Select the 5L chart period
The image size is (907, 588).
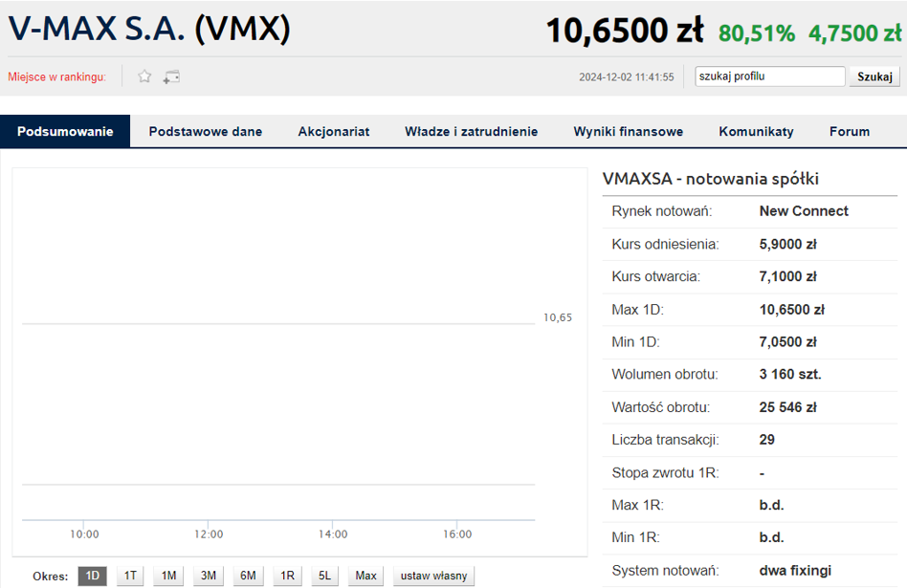coord(324,576)
